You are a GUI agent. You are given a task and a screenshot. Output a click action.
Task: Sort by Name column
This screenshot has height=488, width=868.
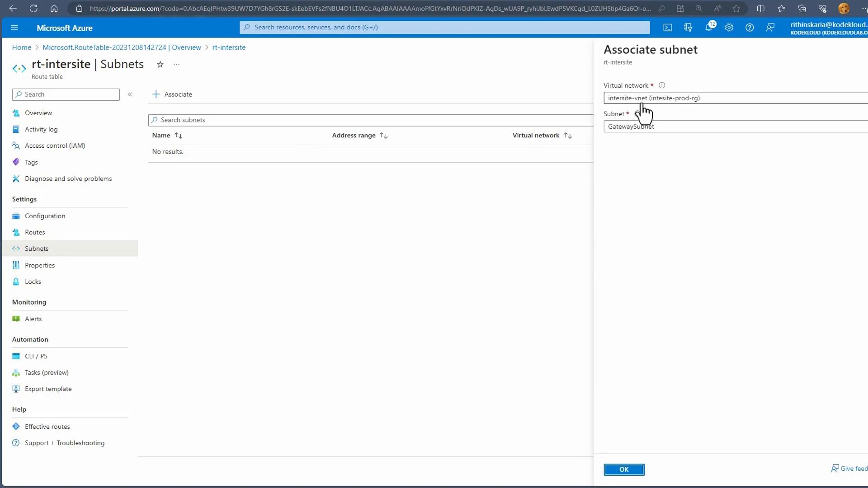[167, 136]
